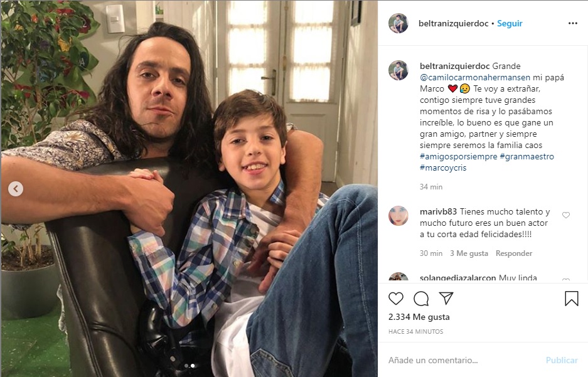Image resolution: width=588 pixels, height=377 pixels.
Task: Like solangediazalarcon's comment heart
Action: tap(566, 280)
